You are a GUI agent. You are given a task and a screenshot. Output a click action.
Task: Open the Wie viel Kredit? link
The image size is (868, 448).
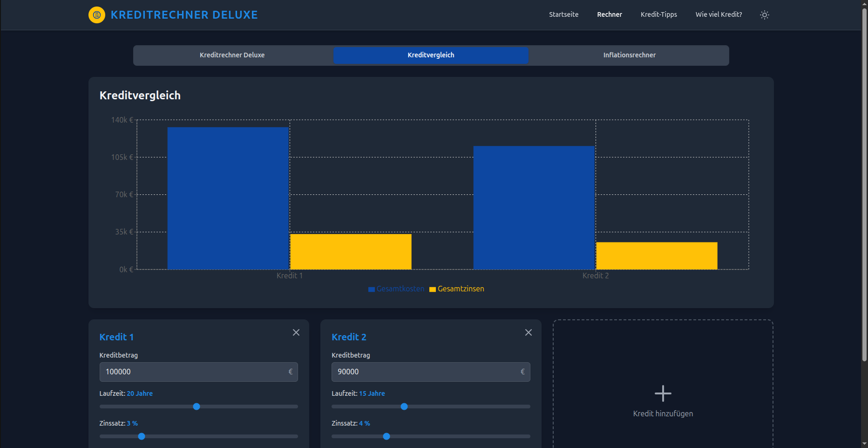click(x=719, y=14)
